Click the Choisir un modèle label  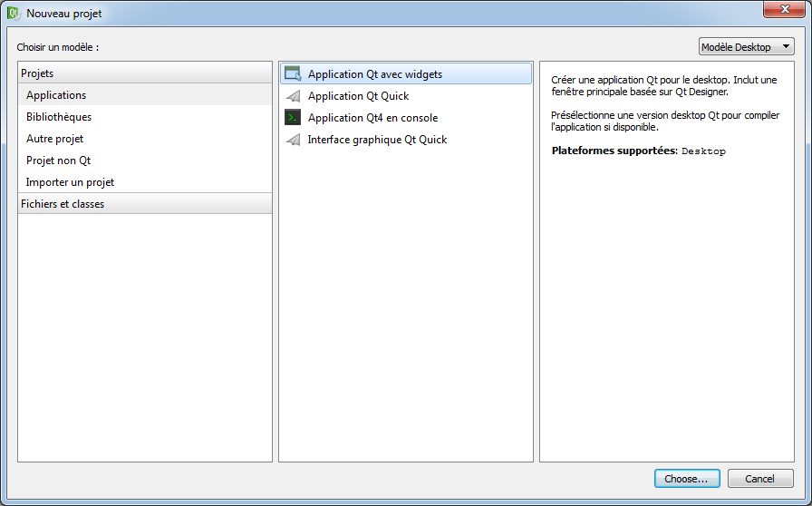point(57,47)
